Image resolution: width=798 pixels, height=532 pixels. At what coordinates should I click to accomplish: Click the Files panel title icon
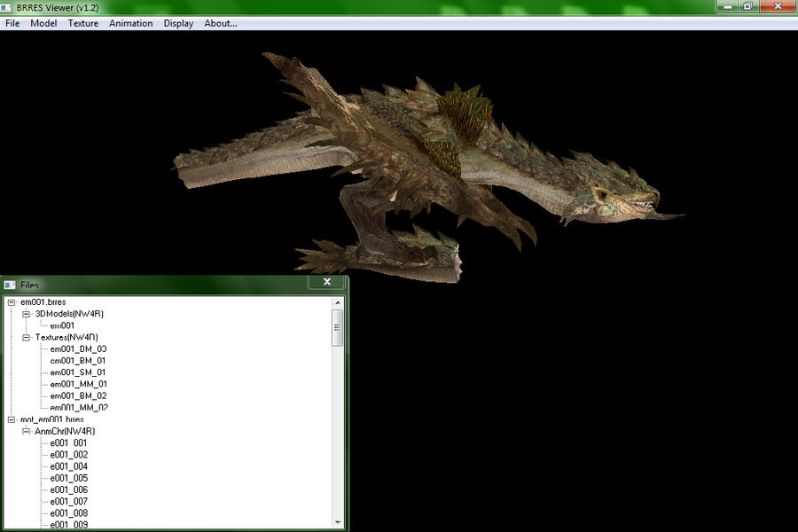pos(10,286)
